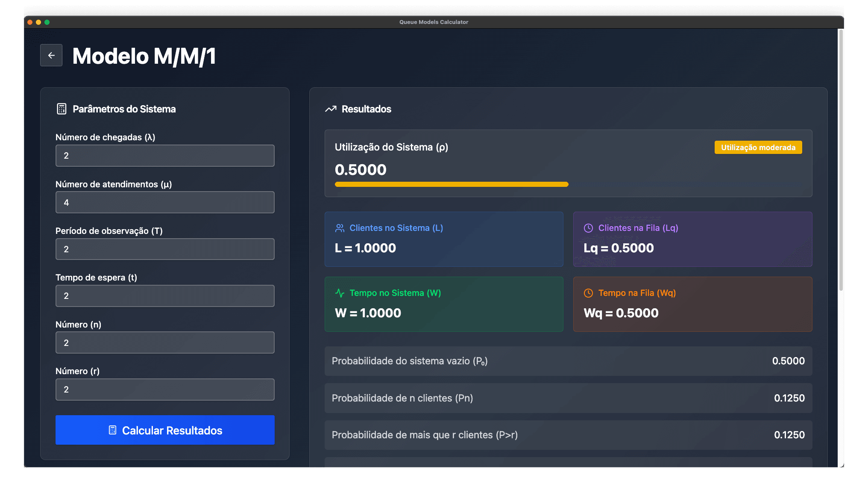This screenshot has width=868, height=499.
Task: Click the Utilização do Sistema (ρ) label
Action: tap(391, 148)
